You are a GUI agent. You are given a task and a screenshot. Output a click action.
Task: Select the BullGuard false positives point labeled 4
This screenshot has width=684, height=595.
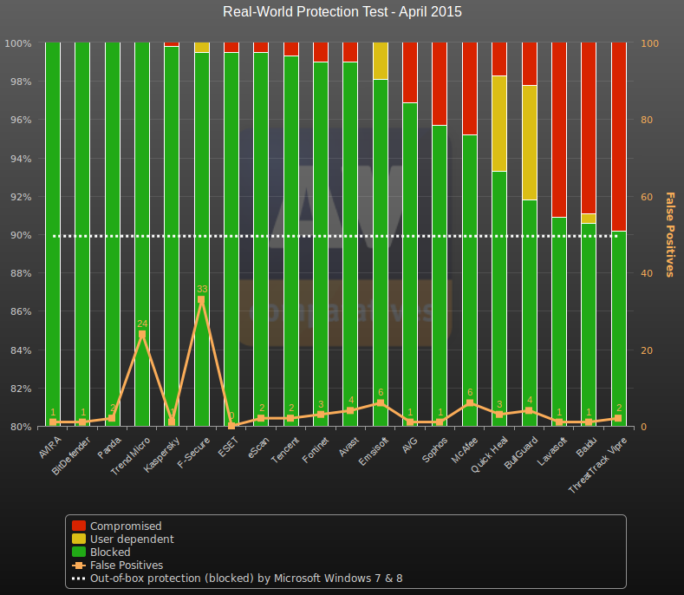pyautogui.click(x=529, y=410)
